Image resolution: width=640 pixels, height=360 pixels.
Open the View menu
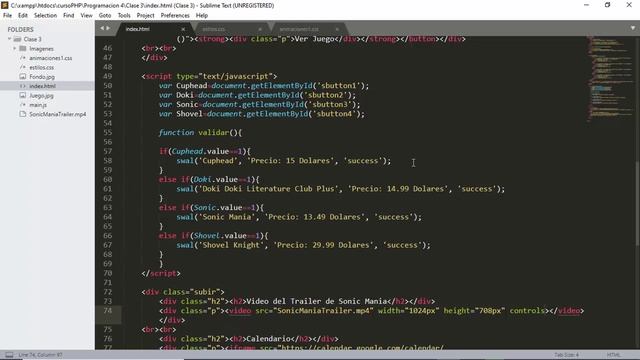tap(87, 16)
